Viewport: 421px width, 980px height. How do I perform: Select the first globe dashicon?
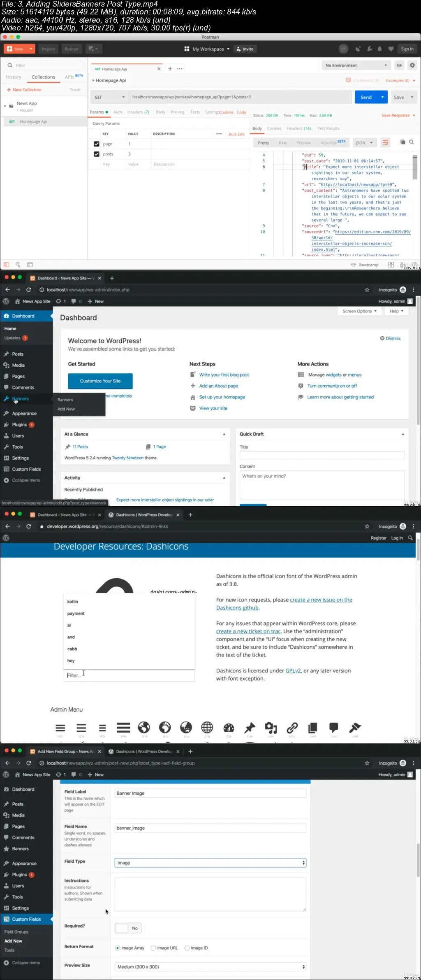(x=144, y=728)
